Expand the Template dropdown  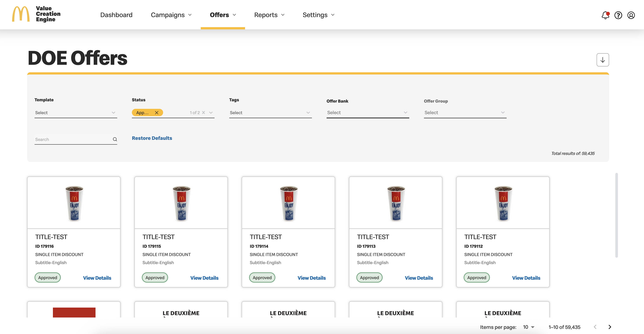click(76, 113)
